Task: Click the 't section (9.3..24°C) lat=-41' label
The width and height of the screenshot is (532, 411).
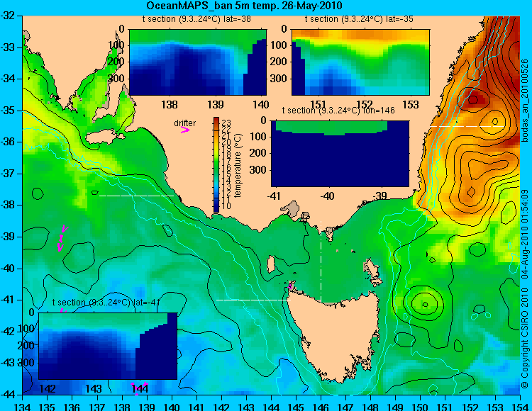Action: click(106, 303)
